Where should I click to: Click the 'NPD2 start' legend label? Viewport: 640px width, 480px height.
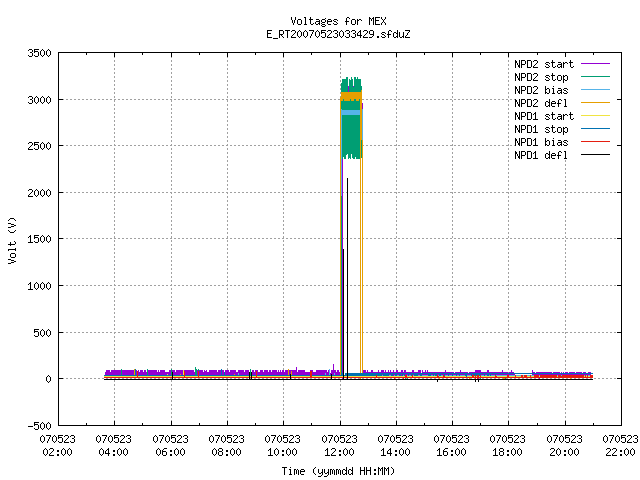[x=544, y=64]
